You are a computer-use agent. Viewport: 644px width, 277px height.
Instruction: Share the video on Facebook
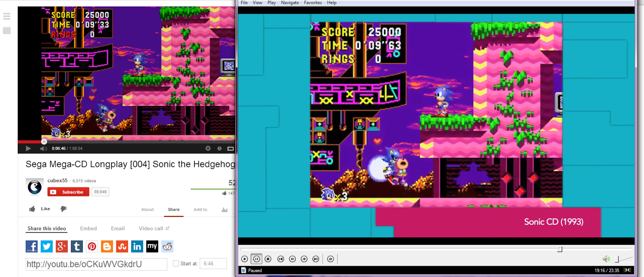[32, 246]
